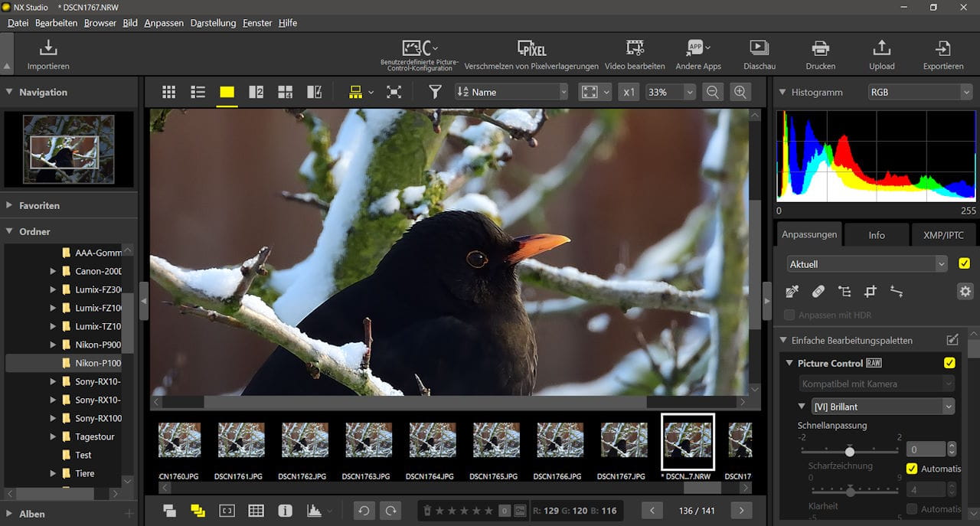Zoom in with the plus magnifier
This screenshot has width=980, height=526.
coord(740,92)
